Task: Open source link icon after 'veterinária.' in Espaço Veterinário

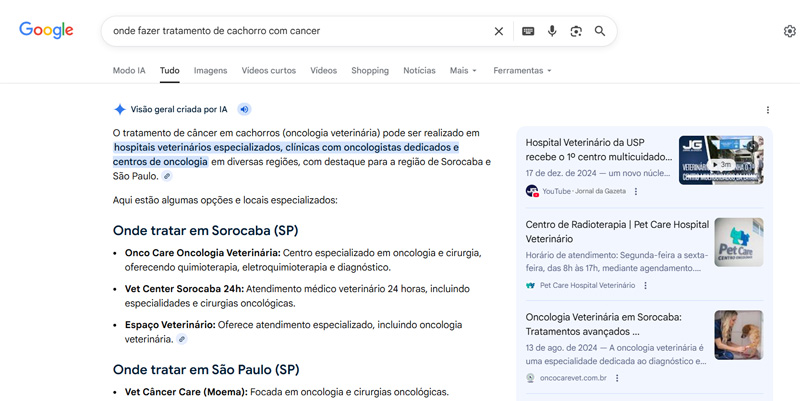Action: (x=182, y=339)
